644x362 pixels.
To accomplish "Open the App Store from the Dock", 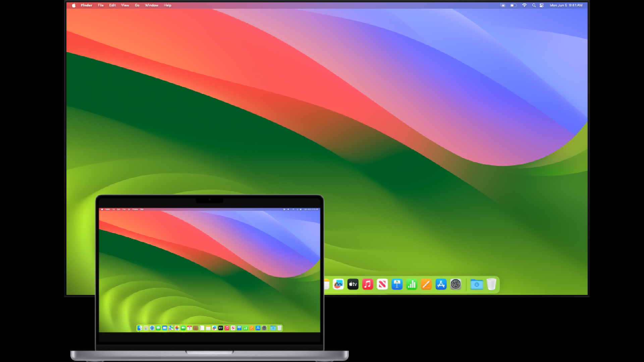I will pyautogui.click(x=441, y=284).
